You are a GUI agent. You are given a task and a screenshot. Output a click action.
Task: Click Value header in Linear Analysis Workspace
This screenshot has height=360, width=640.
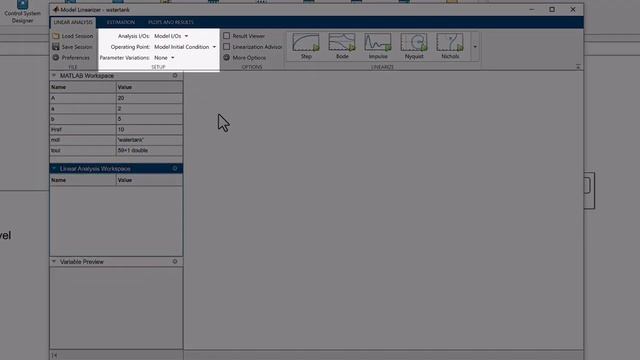(149, 180)
